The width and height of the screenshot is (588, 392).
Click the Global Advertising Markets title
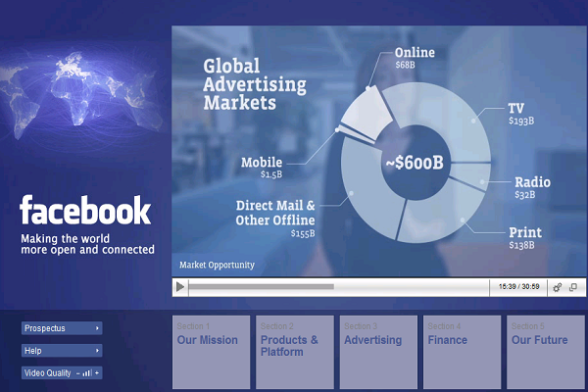[255, 84]
